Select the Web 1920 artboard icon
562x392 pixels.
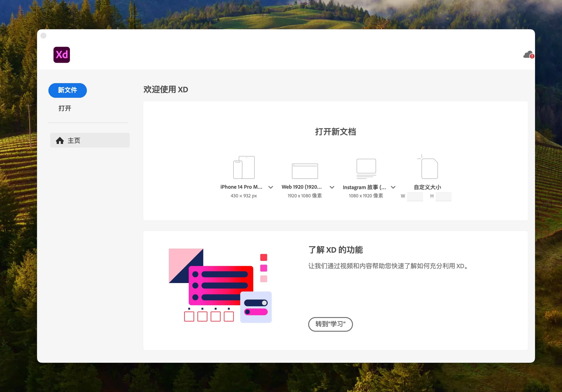click(x=305, y=171)
